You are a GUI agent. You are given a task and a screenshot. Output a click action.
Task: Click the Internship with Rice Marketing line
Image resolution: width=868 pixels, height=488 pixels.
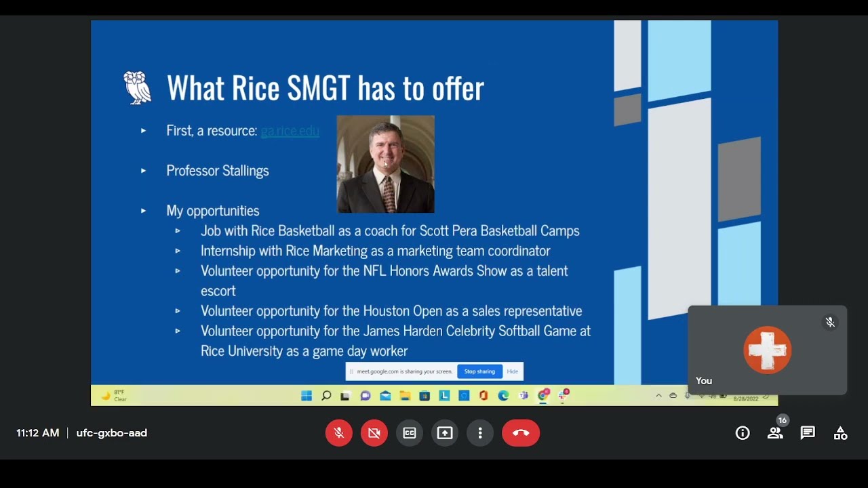376,251
